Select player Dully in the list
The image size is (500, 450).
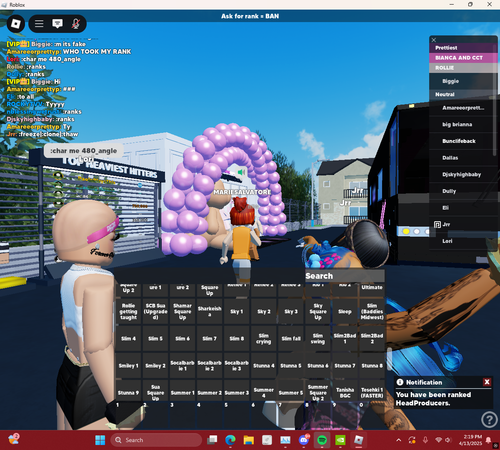pyautogui.click(x=463, y=191)
